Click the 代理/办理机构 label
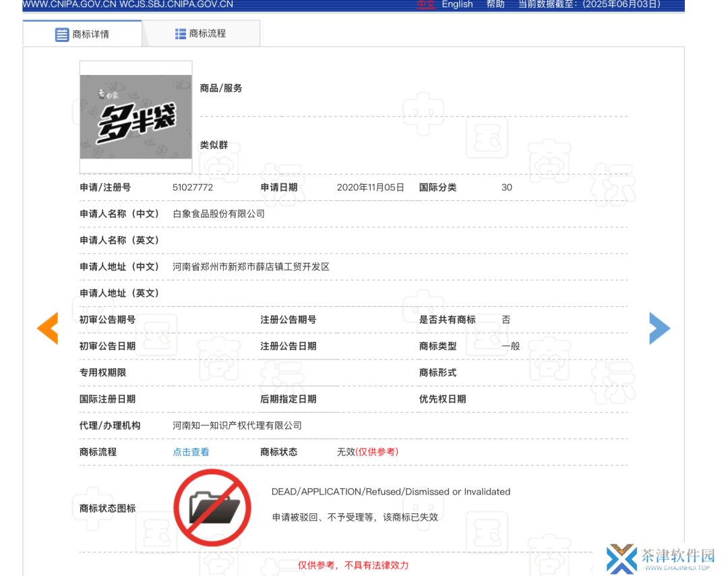Image resolution: width=728 pixels, height=576 pixels. click(x=110, y=426)
